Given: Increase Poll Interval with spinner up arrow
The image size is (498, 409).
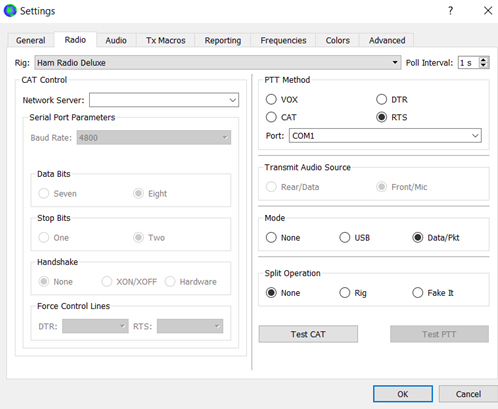Looking at the screenshot, I should [x=483, y=60].
